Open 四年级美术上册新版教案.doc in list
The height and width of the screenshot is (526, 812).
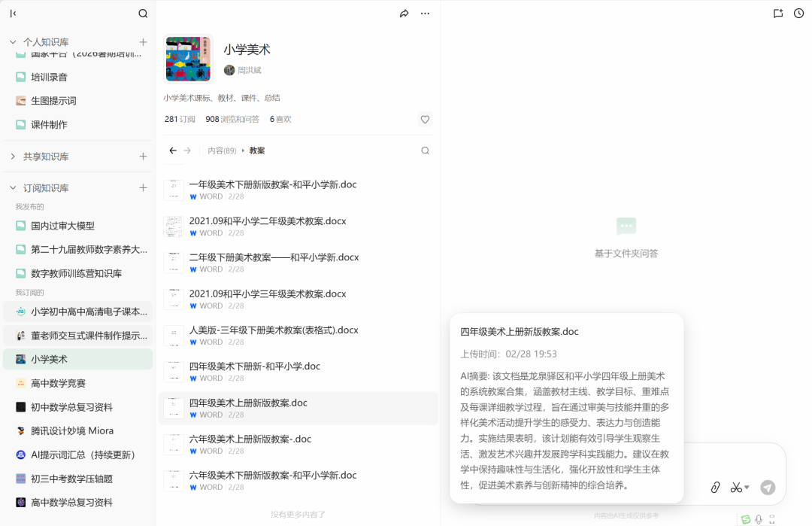pos(298,409)
